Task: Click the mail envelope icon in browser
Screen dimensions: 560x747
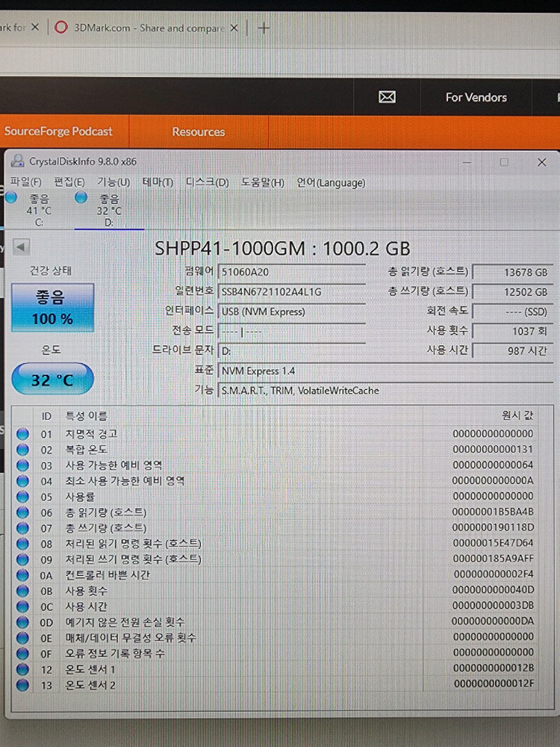Action: (x=387, y=97)
